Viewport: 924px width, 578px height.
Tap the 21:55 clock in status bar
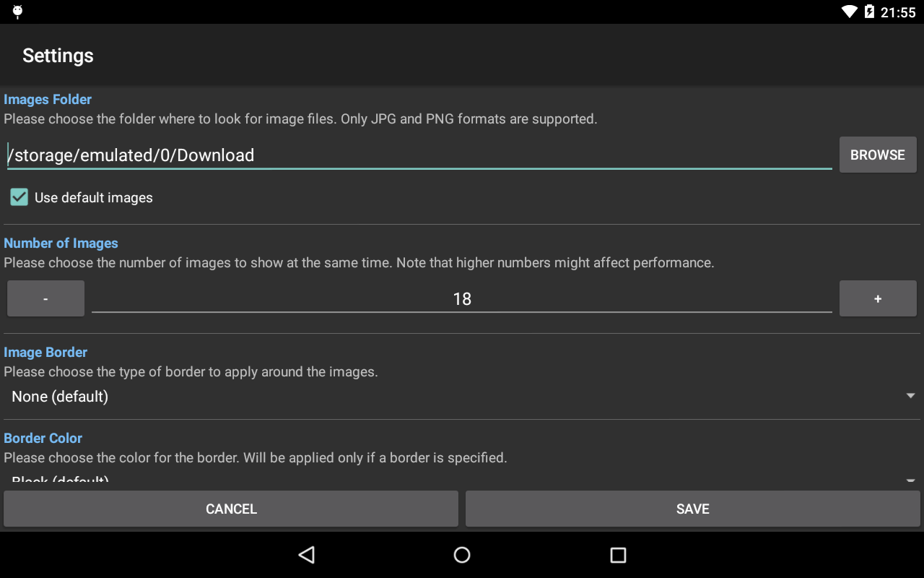tap(898, 12)
